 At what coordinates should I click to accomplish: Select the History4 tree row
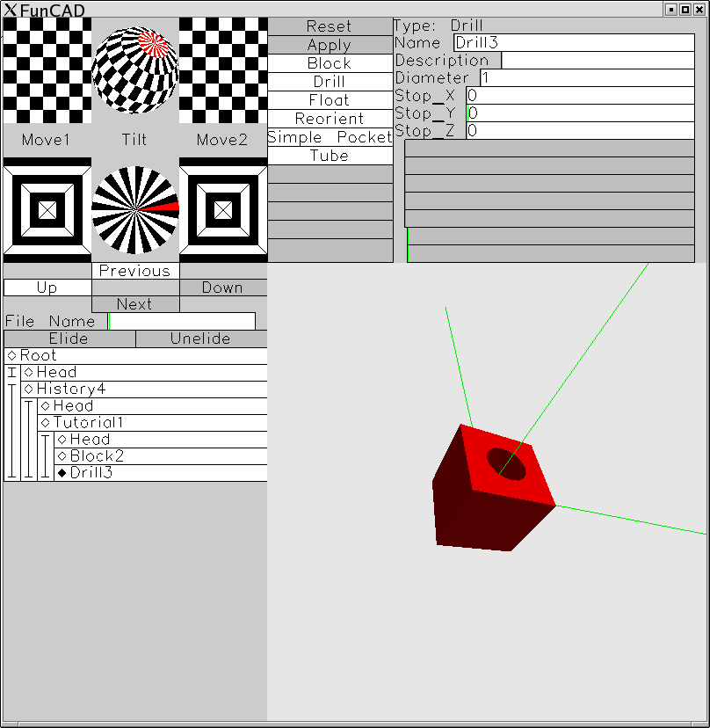click(x=144, y=389)
